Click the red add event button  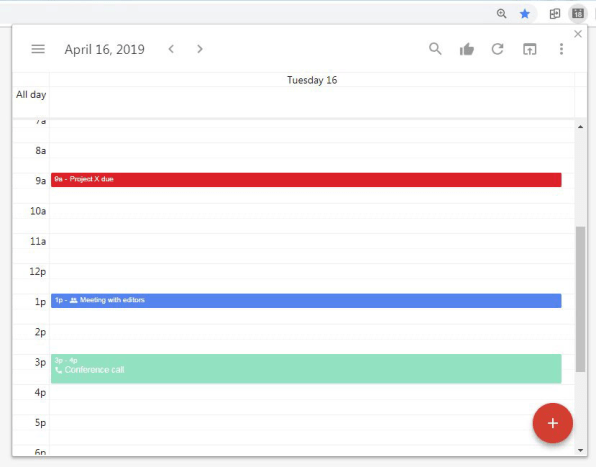click(x=553, y=423)
